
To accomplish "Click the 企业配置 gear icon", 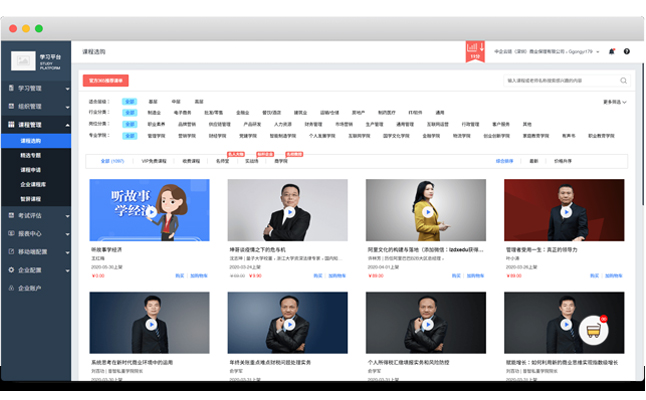I will coord(11,270).
